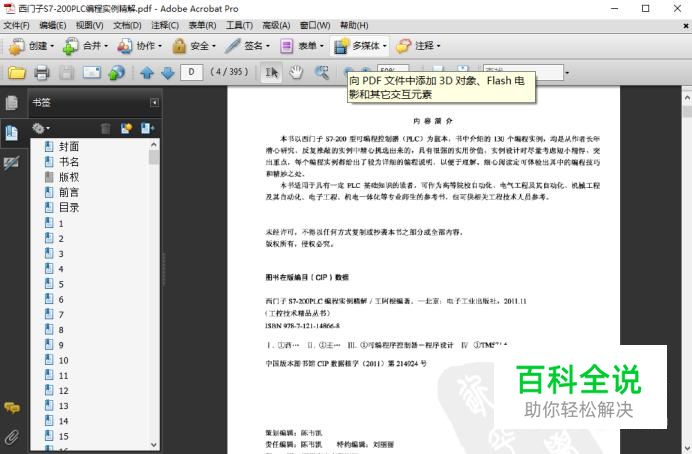Click document scrollbar up arrow

[687, 98]
